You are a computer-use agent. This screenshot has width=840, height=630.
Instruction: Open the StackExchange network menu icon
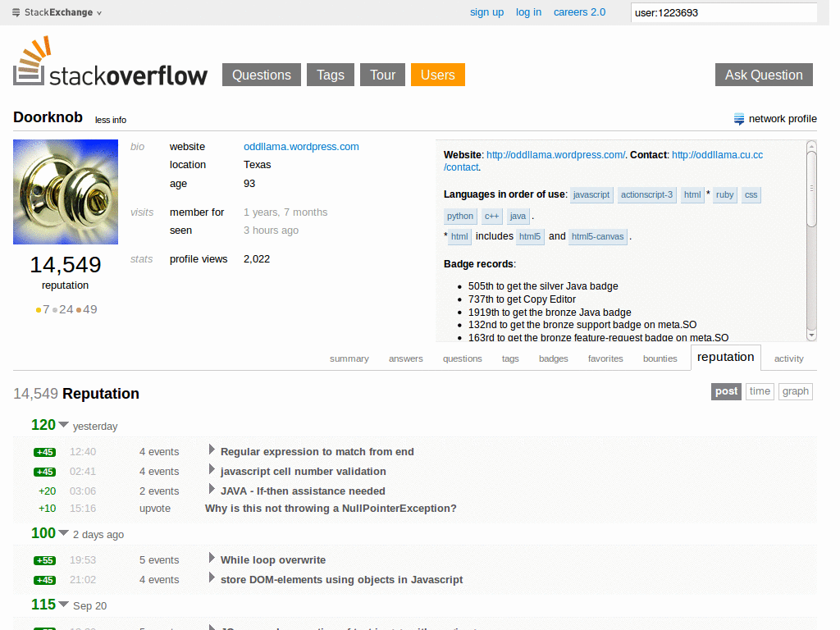coord(16,12)
